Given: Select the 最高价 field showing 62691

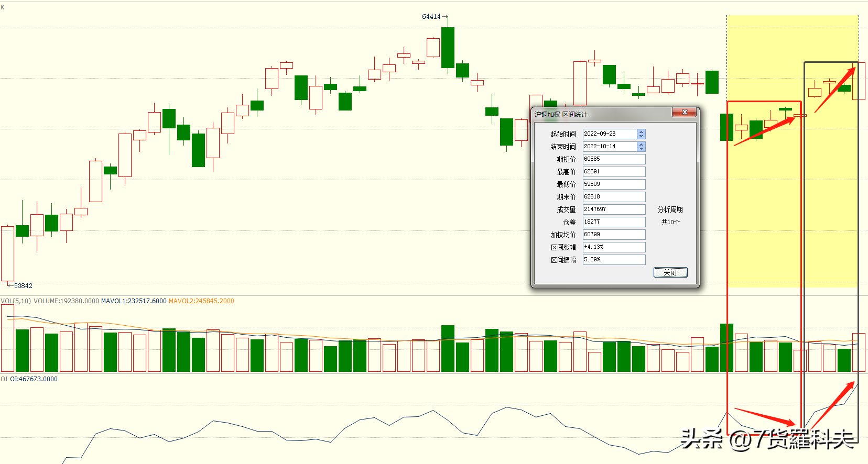Looking at the screenshot, I should point(614,172).
